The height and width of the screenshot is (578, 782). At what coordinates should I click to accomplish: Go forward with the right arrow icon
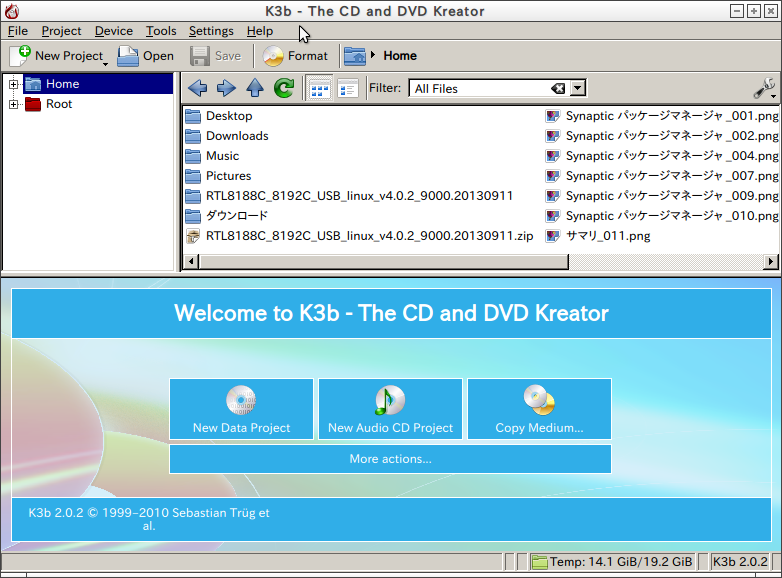pyautogui.click(x=226, y=88)
